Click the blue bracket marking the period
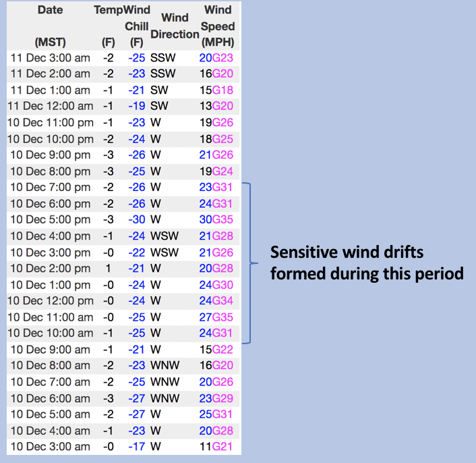This screenshot has width=476, height=463. pos(251,263)
